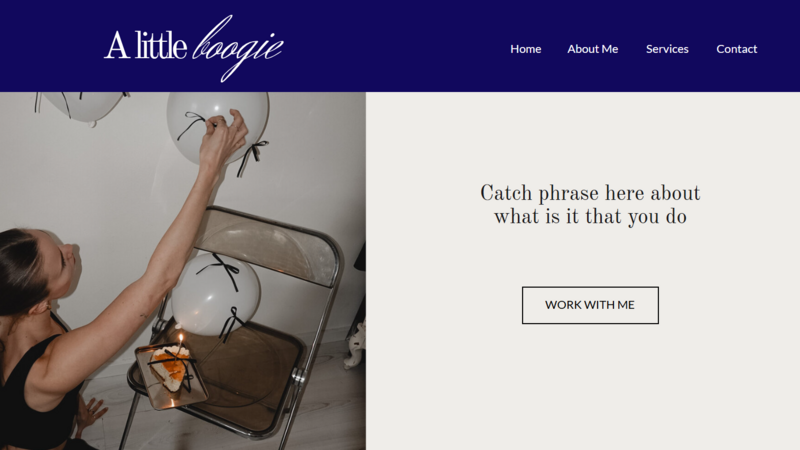
Task: Click the small toy figure on the floor
Action: coord(356,343)
